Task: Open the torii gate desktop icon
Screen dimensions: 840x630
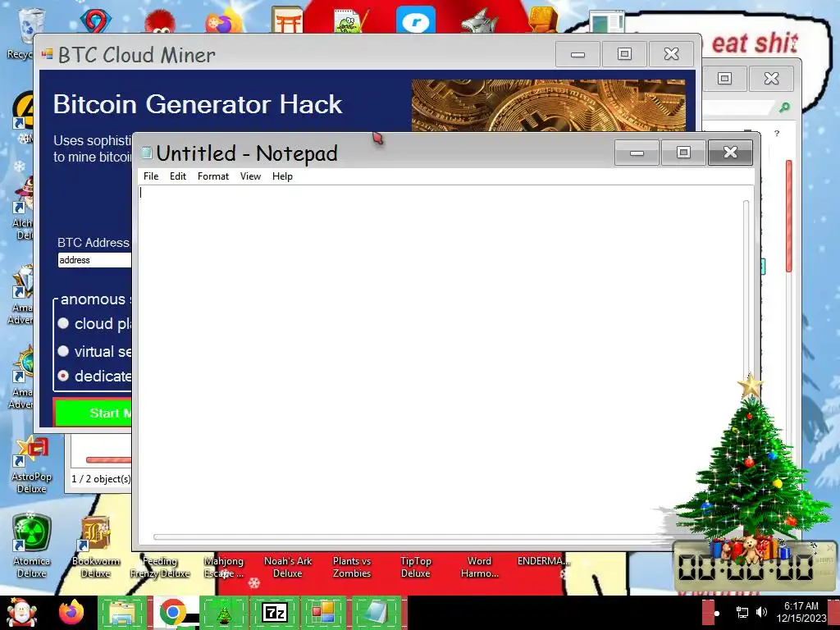Action: click(x=287, y=21)
